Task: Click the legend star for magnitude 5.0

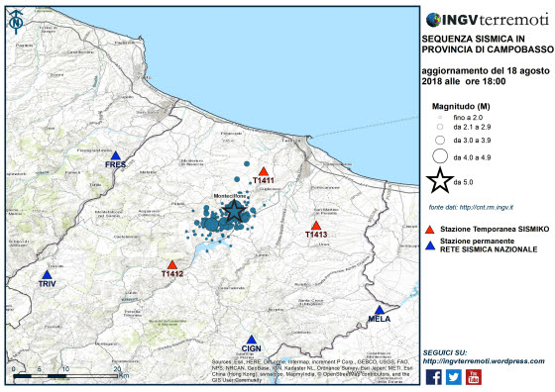Action: [440, 180]
